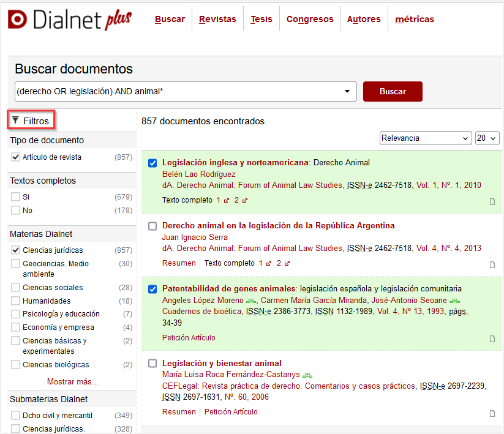
Task: Select Legislación y bienestar animal result
Action: [x=152, y=364]
